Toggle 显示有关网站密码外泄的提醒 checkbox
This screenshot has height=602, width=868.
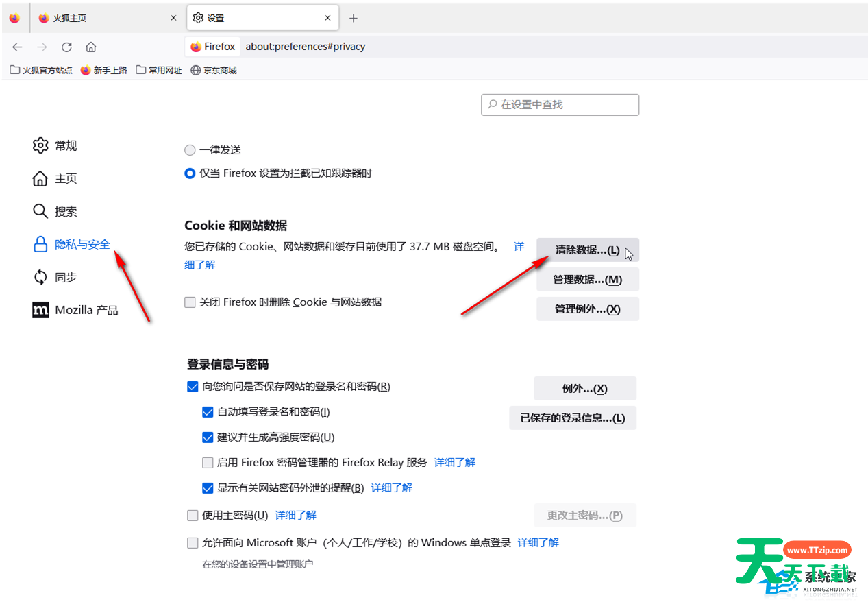(x=208, y=488)
